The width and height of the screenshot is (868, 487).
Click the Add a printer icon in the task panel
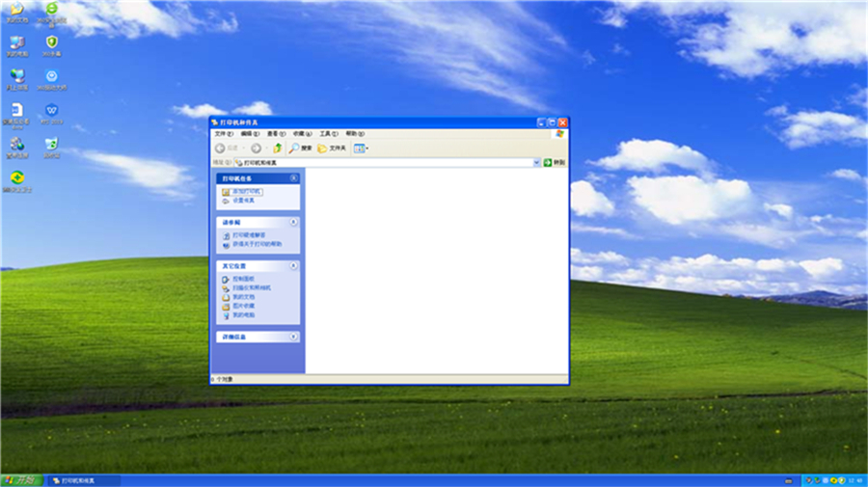pyautogui.click(x=226, y=192)
